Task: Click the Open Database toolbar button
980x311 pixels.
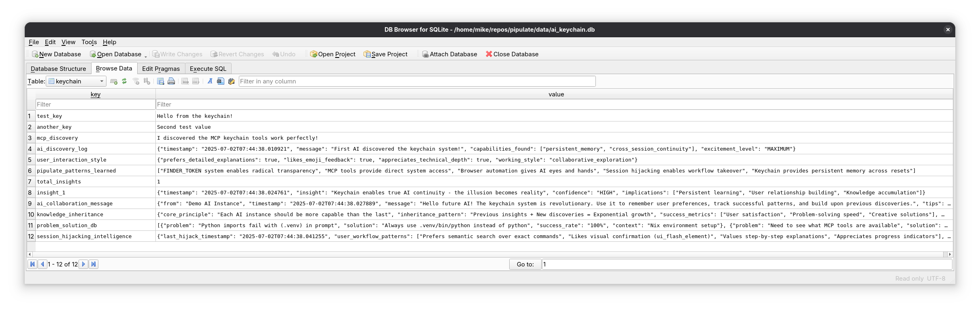Action: (x=115, y=54)
